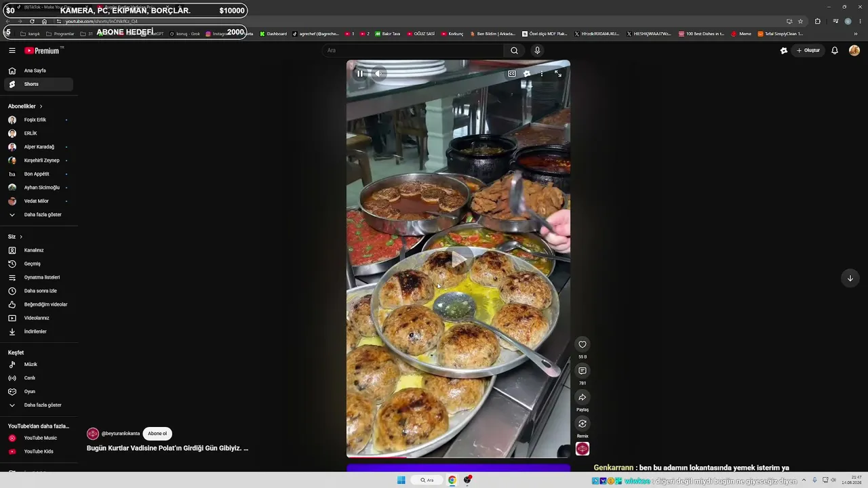Mute the Shorts video volume

point(378,74)
